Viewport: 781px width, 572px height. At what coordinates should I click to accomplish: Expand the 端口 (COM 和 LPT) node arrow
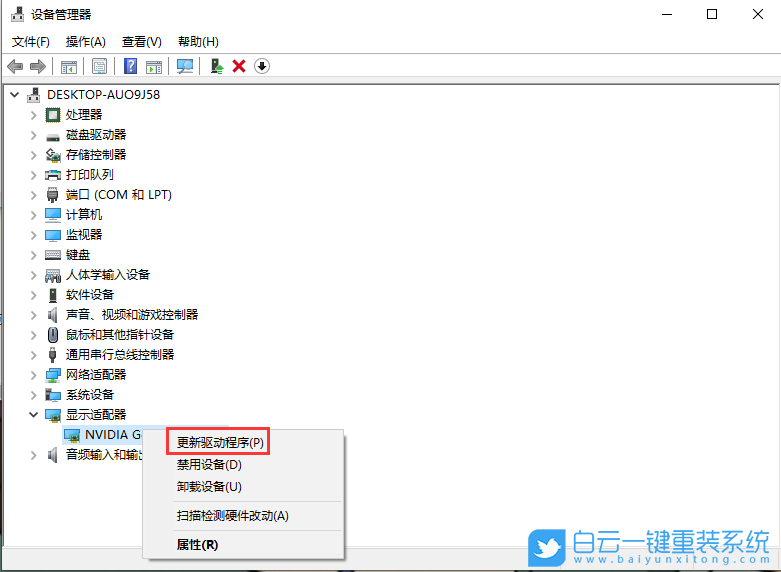[33, 195]
